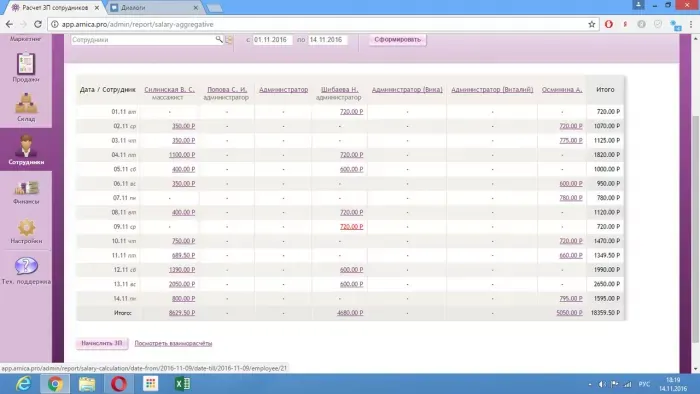Reload the page in browser

pos(38,24)
